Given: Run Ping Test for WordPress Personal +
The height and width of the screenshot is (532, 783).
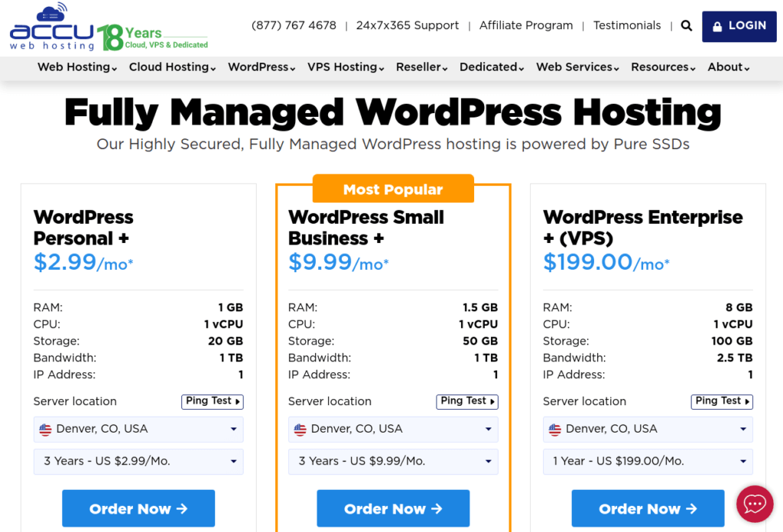Looking at the screenshot, I should (x=213, y=401).
